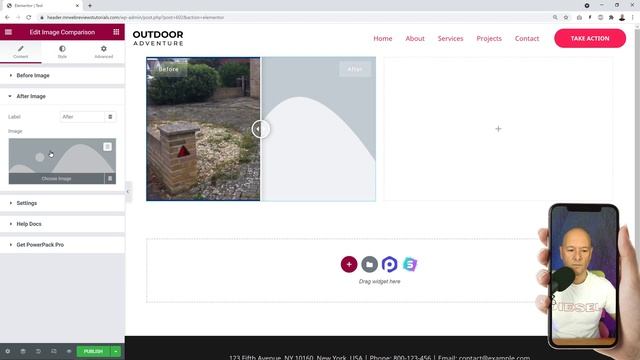Screen dimensions: 640x360
Task: Click the Before label on image
Action: coord(169,69)
